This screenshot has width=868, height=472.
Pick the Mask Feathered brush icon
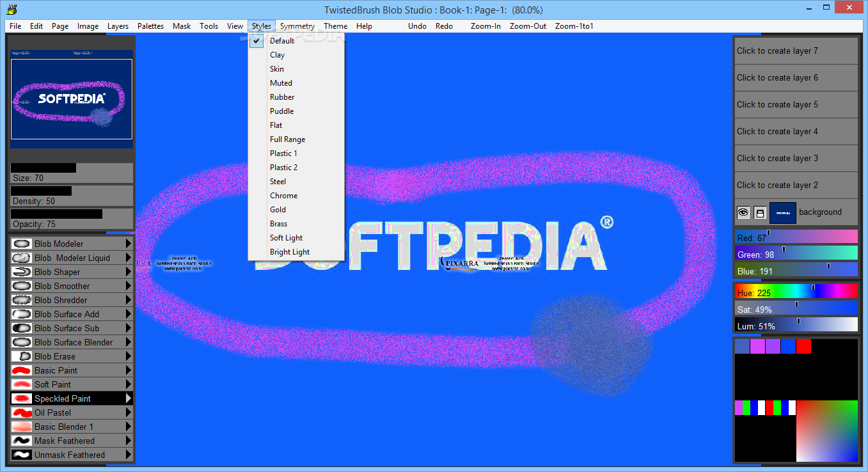click(22, 441)
